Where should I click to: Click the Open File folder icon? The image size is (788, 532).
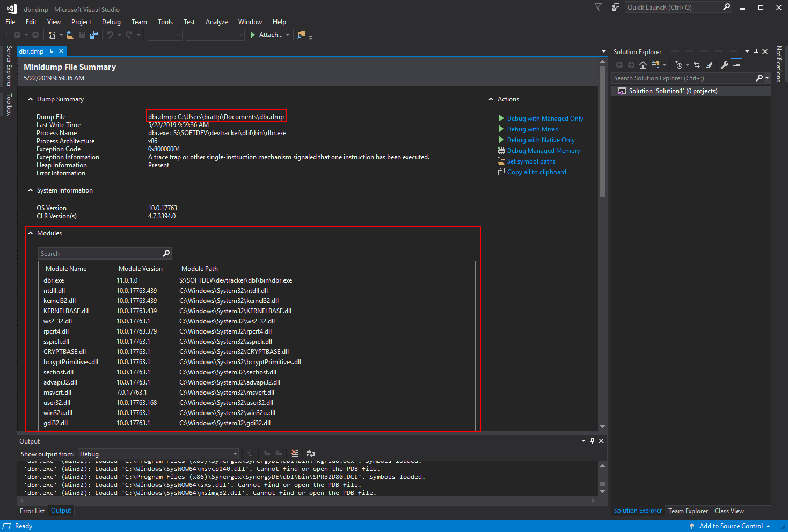coord(70,35)
